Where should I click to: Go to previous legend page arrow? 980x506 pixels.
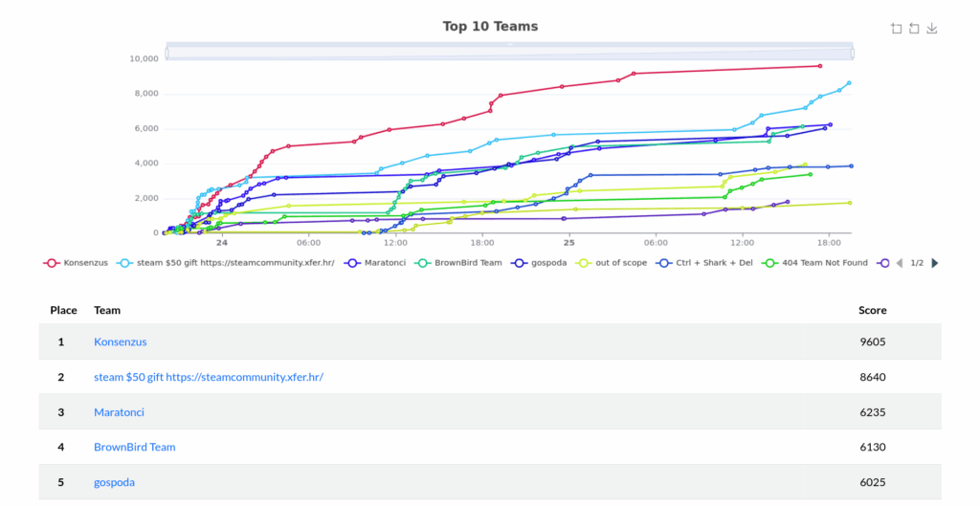click(x=900, y=263)
